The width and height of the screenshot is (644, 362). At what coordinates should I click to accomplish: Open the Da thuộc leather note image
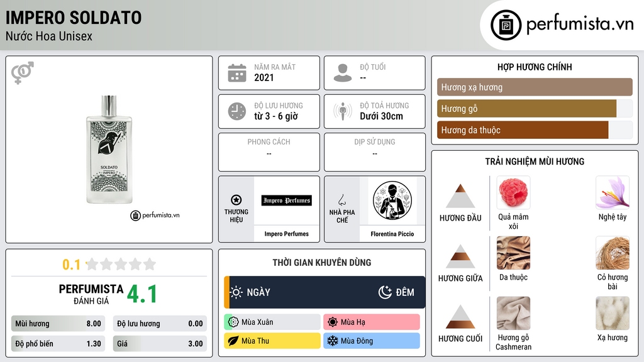[x=513, y=253]
